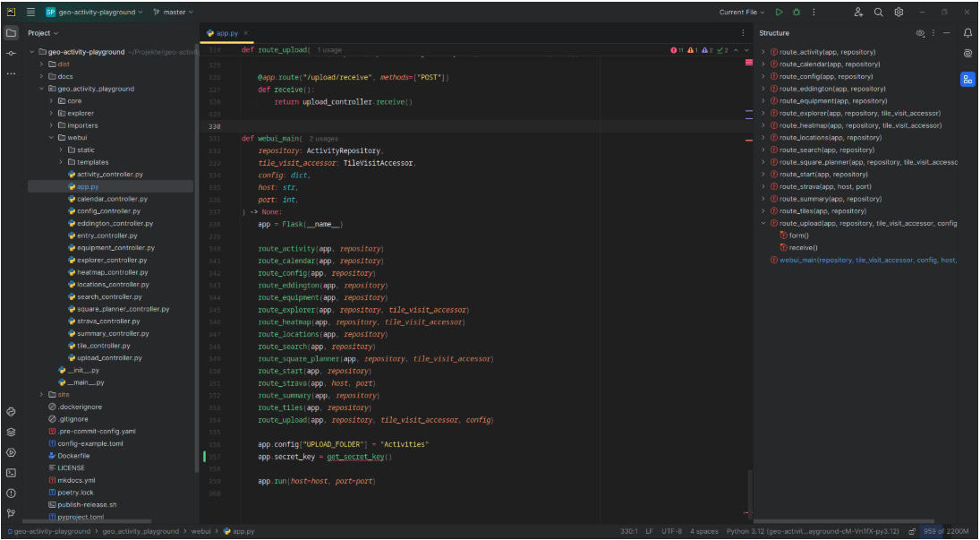Close the app.py editor tab
Screen dimensions: 980x540
245,33
